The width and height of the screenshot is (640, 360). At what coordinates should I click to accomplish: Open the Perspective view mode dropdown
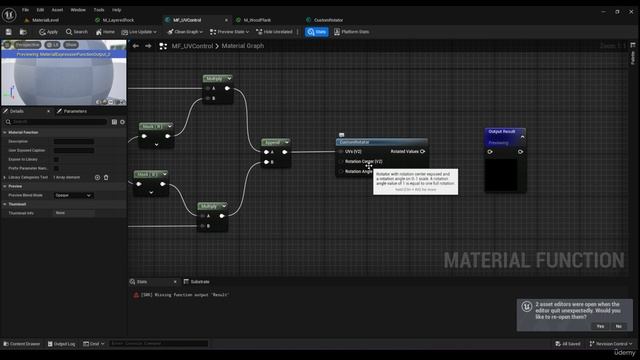click(27, 44)
